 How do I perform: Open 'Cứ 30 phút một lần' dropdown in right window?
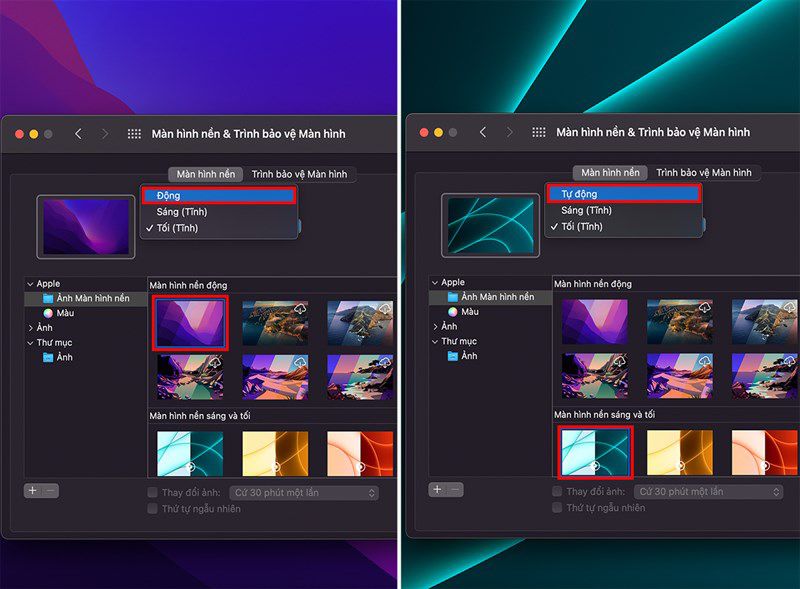tap(709, 492)
